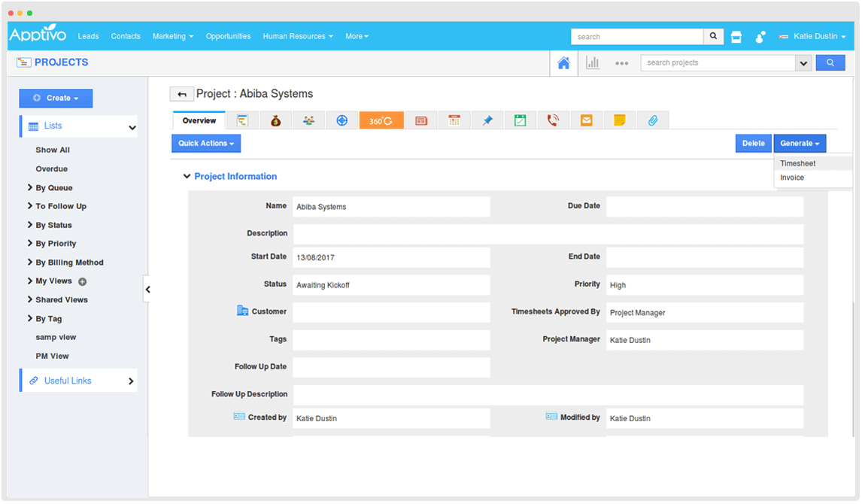Click the Delete button
Screen dimensions: 865x504
(753, 144)
